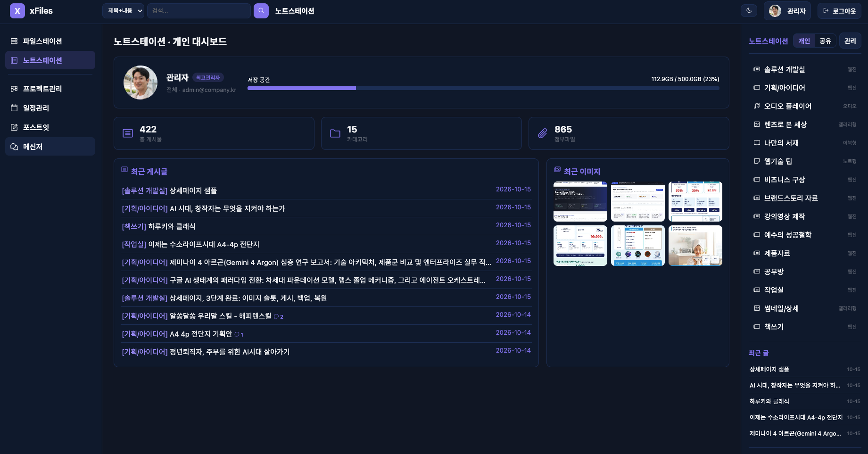
Task: Click the 관리 button in right panel
Action: 850,41
